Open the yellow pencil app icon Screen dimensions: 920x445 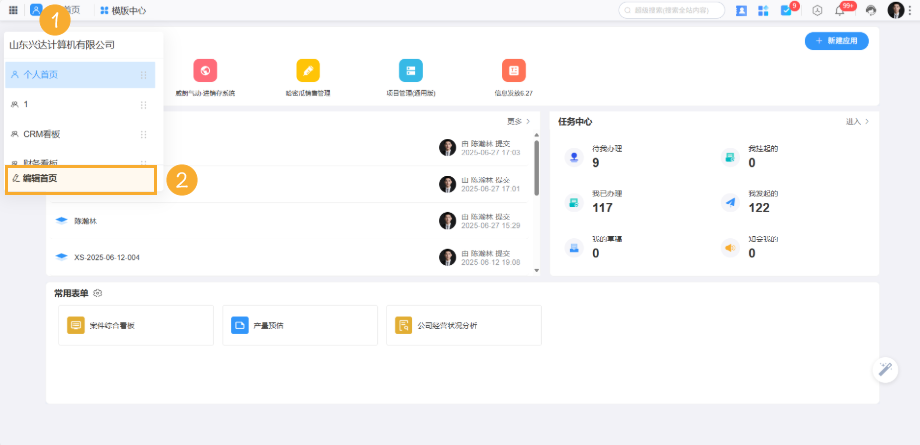tap(308, 70)
